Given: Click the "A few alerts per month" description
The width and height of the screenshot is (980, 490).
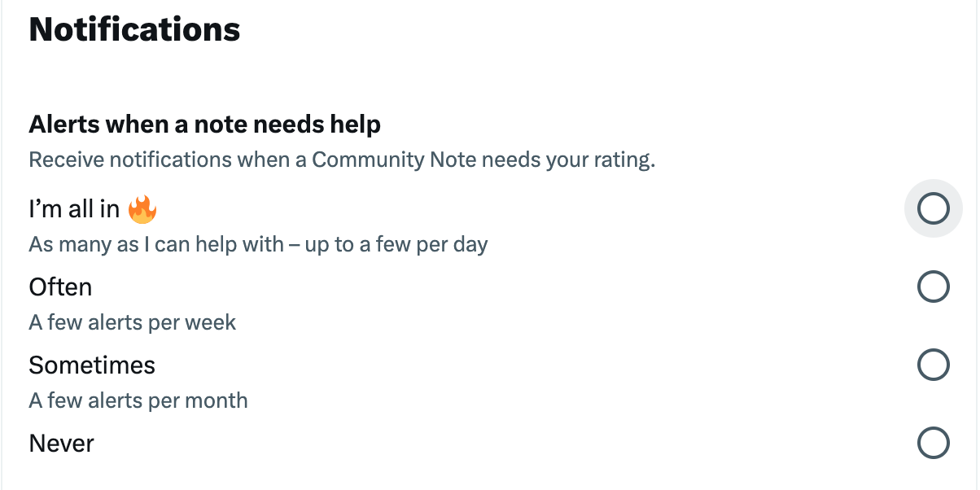Looking at the screenshot, I should tap(138, 400).
